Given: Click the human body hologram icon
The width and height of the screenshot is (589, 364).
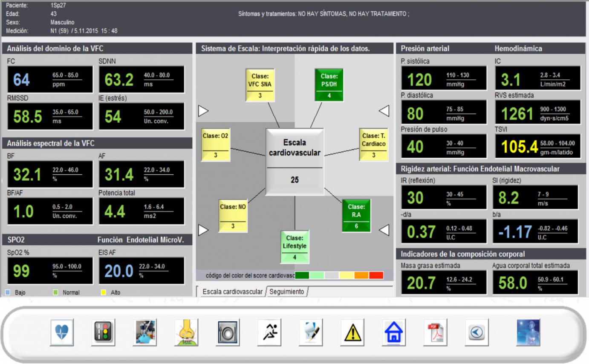Looking at the screenshot, I should [528, 332].
